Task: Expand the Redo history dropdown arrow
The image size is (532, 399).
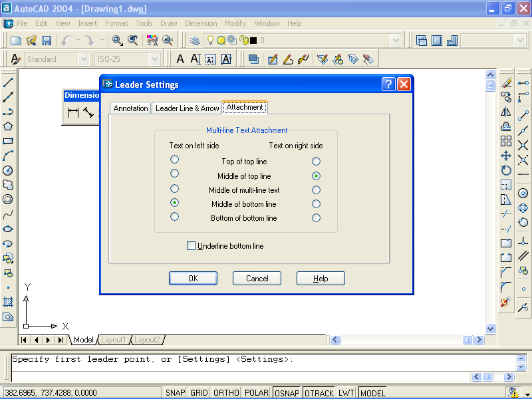Action: click(x=102, y=41)
